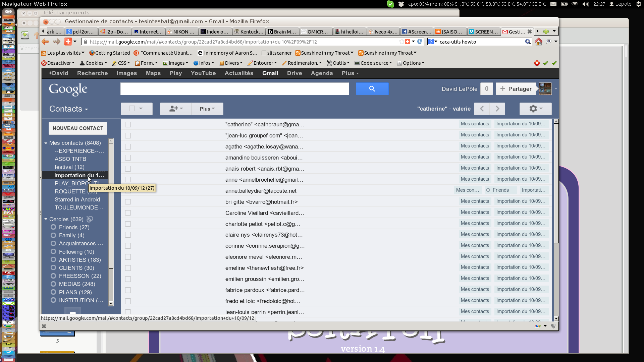Click the reload page icon in the URL bar
Screen dimensions: 644x362
420,42
